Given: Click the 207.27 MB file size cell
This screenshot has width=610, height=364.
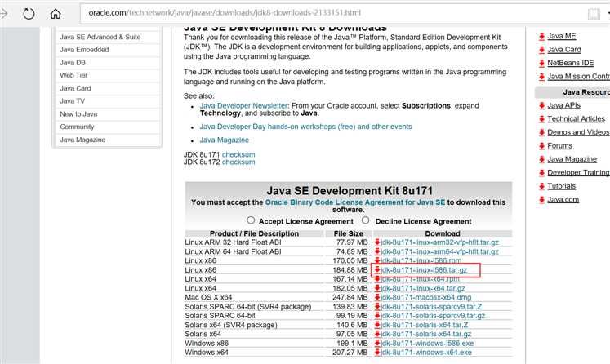Looking at the screenshot, I should (x=350, y=353).
